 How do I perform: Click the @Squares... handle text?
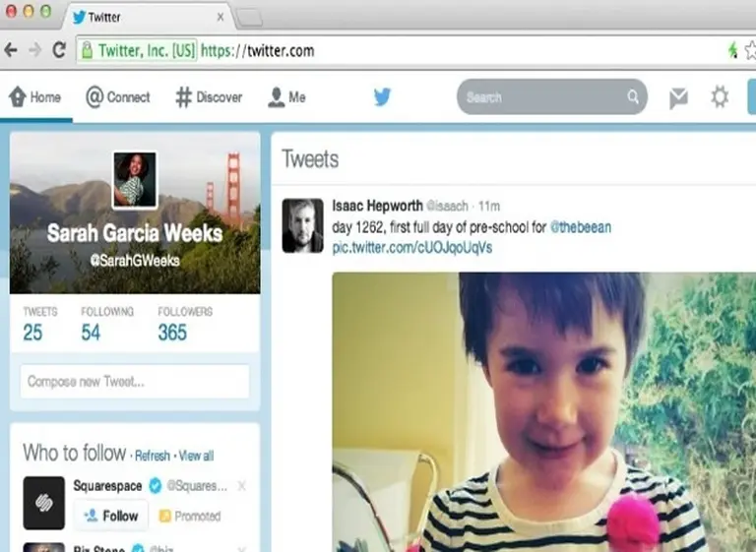click(x=197, y=486)
